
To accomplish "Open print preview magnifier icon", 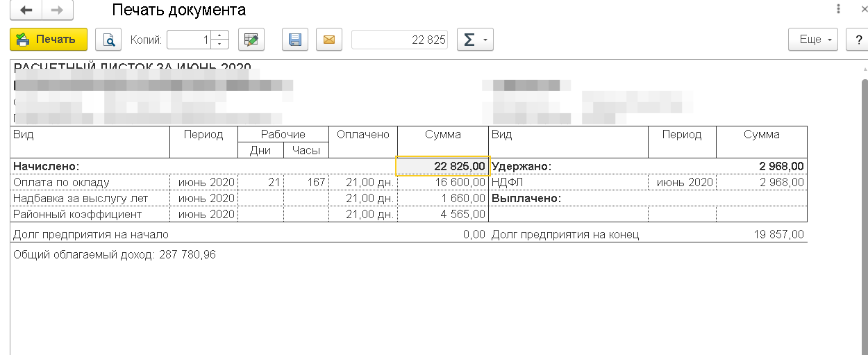I will pos(108,40).
